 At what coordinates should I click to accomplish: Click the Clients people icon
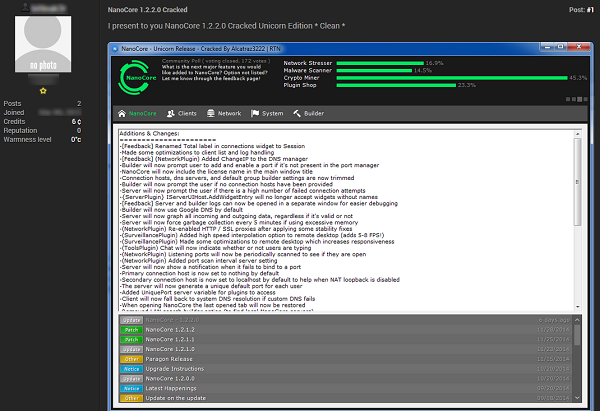(x=171, y=113)
